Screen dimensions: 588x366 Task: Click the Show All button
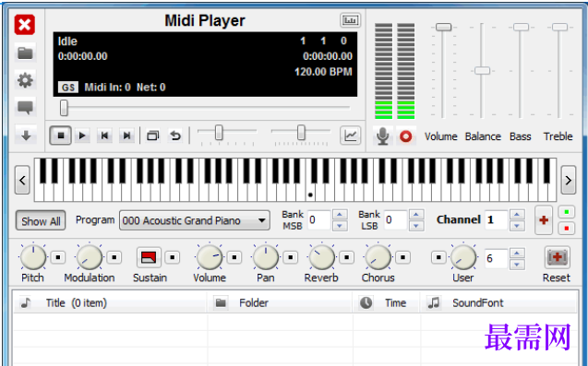pyautogui.click(x=41, y=221)
